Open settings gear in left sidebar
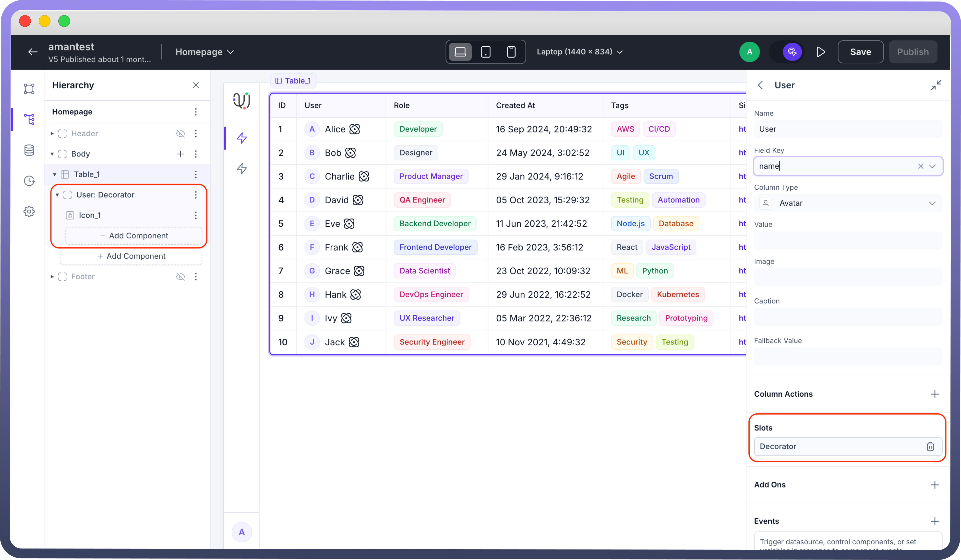The width and height of the screenshot is (961, 560). (x=29, y=212)
